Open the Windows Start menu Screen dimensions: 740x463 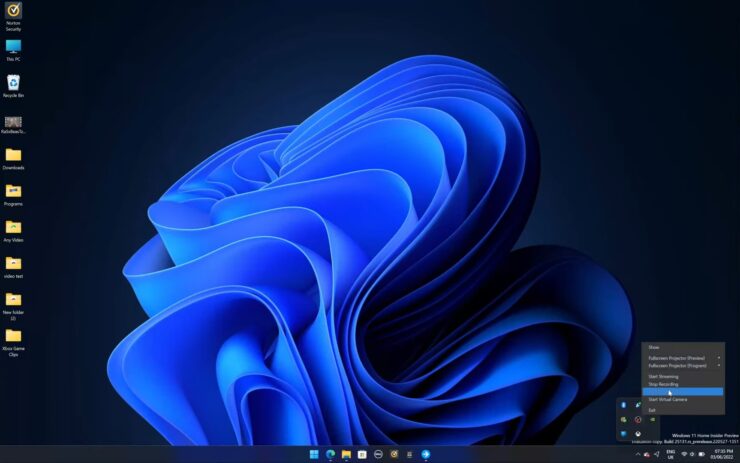pyautogui.click(x=314, y=454)
